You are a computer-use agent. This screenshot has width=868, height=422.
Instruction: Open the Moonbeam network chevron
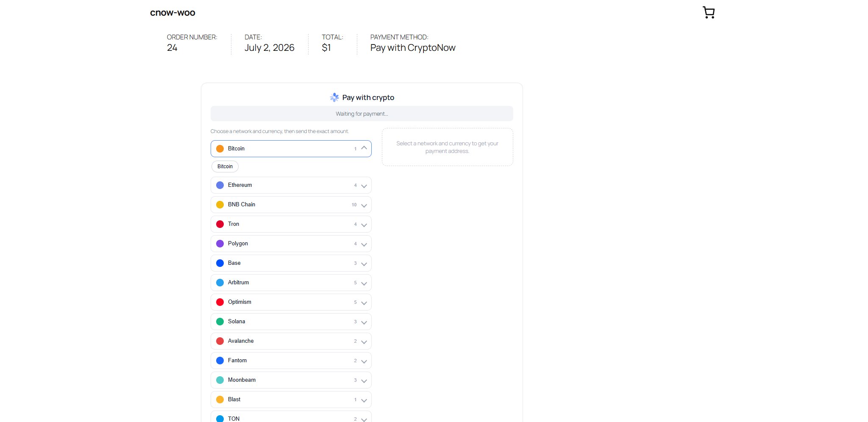(x=364, y=380)
